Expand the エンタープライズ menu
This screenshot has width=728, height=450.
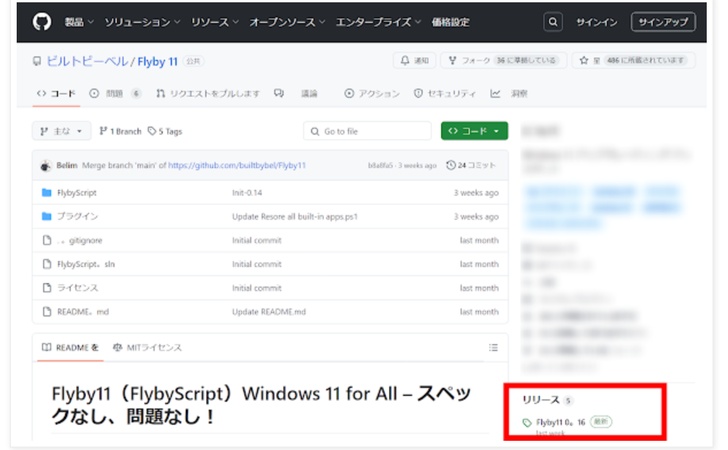pyautogui.click(x=378, y=22)
